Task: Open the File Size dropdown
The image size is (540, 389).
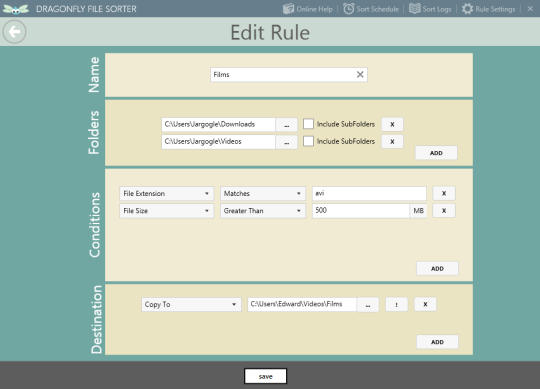Action: [167, 211]
